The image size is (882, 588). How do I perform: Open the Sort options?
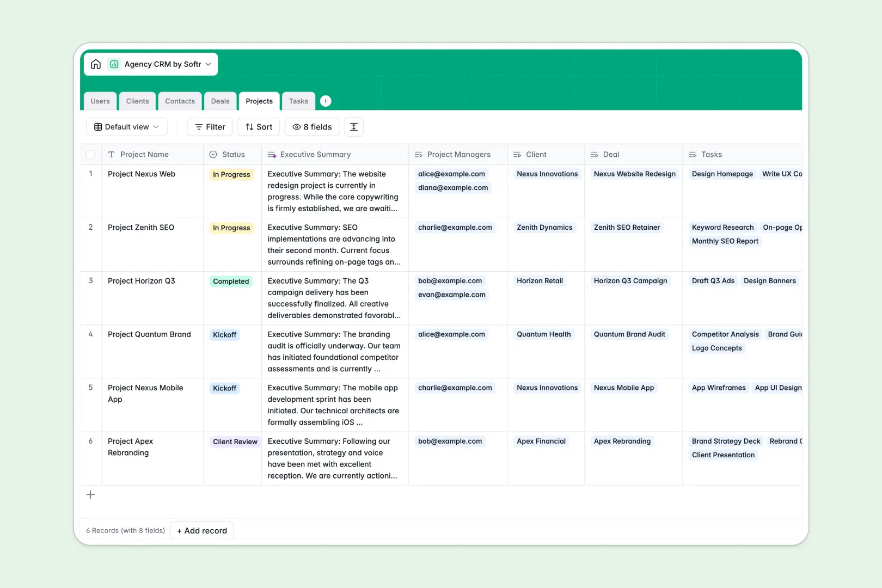(258, 127)
